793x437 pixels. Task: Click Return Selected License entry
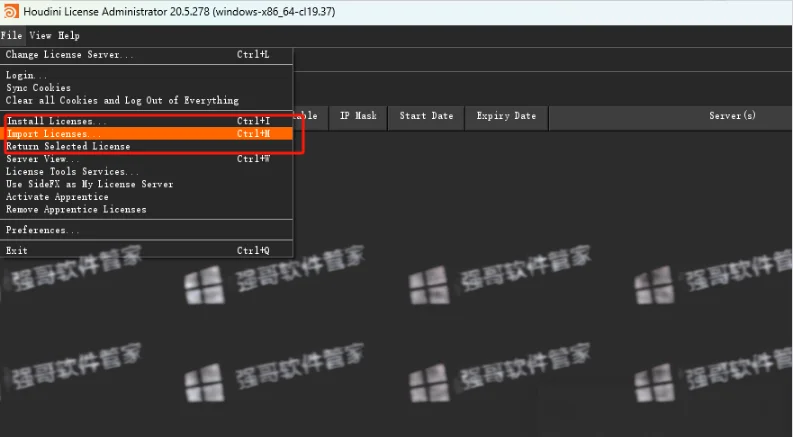click(147, 146)
